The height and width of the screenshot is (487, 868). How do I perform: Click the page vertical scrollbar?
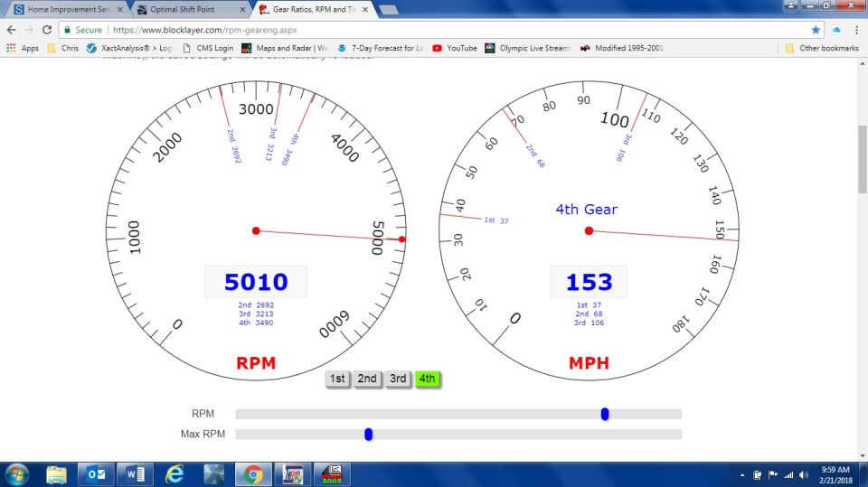862,159
